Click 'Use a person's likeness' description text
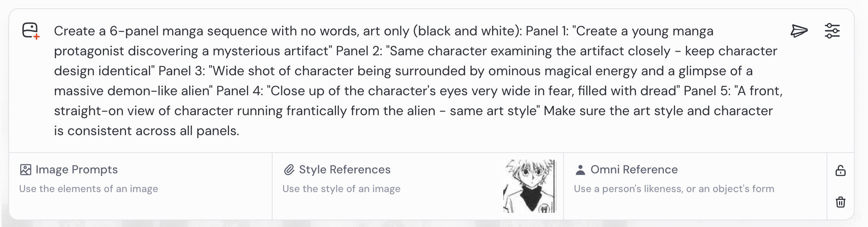Viewport: 868px width, 227px height. [x=674, y=189]
